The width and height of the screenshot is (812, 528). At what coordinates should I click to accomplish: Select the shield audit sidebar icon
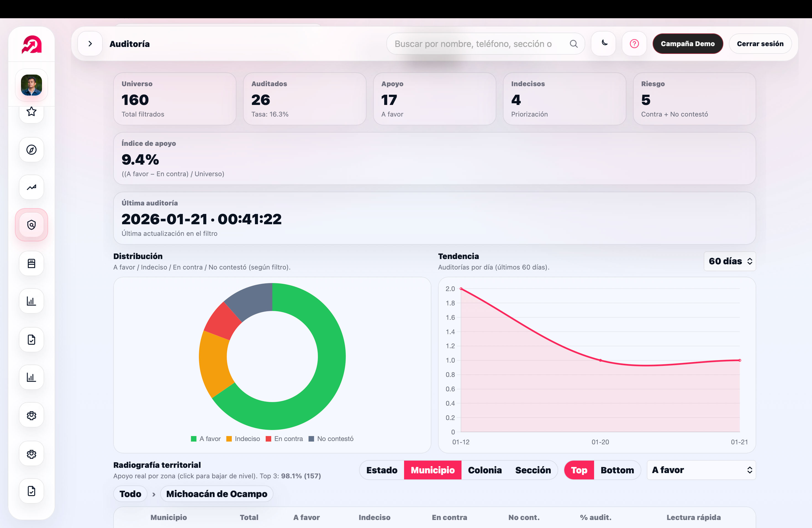coord(31,225)
